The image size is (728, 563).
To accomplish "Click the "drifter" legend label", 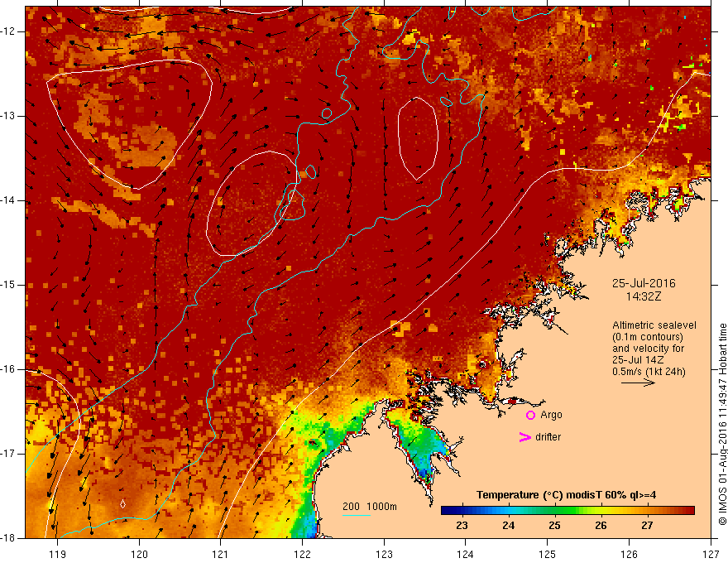I will click(548, 437).
